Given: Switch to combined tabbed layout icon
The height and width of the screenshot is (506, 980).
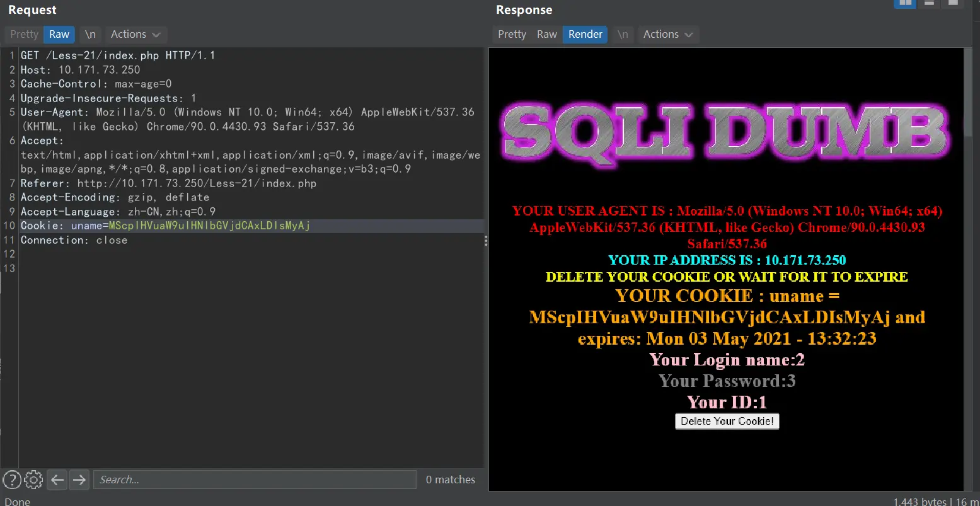Looking at the screenshot, I should pos(952,3).
